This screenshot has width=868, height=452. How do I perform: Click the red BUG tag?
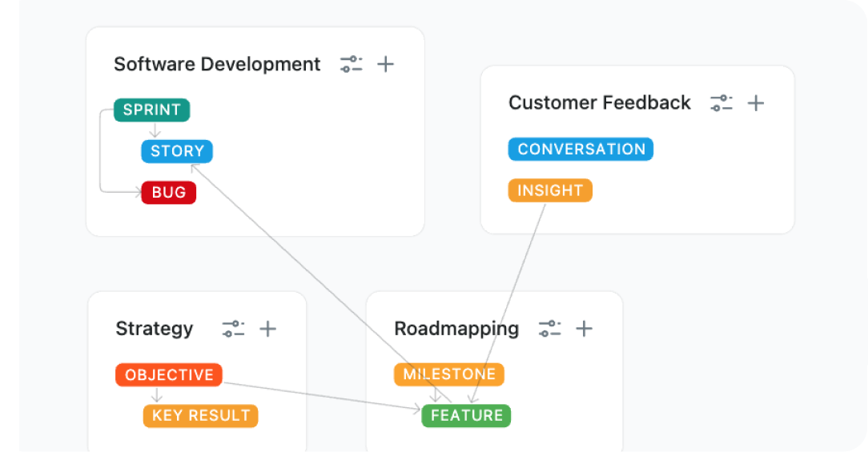pyautogui.click(x=169, y=193)
